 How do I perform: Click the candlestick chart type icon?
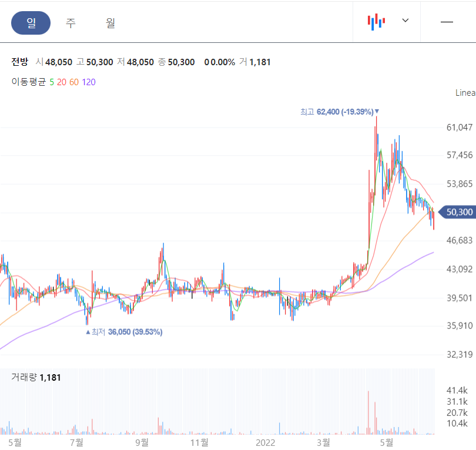[x=376, y=22]
